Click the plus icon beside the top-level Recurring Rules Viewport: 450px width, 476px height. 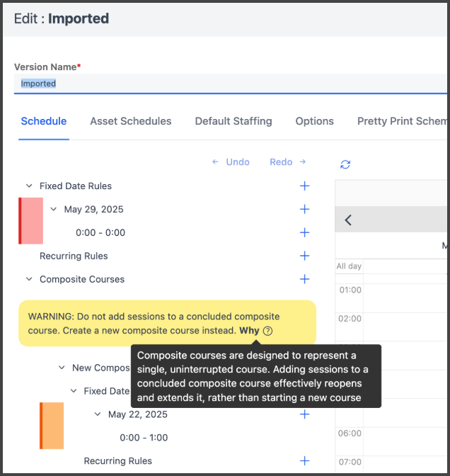[x=304, y=256]
